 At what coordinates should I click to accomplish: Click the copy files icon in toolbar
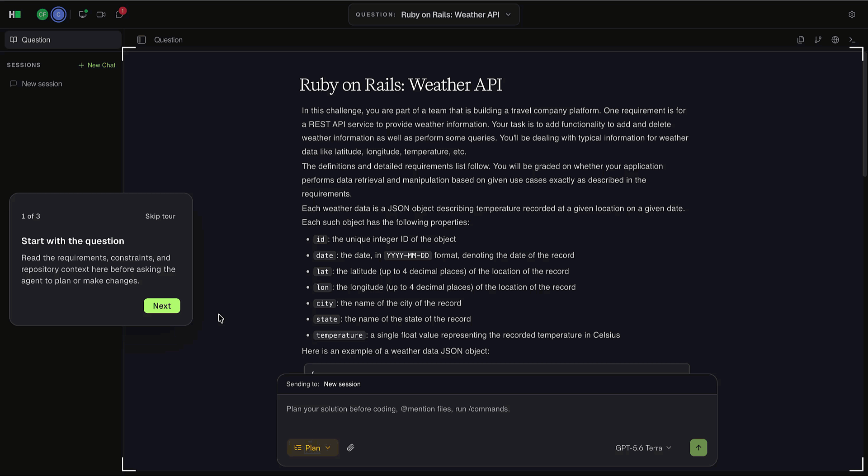coord(801,40)
